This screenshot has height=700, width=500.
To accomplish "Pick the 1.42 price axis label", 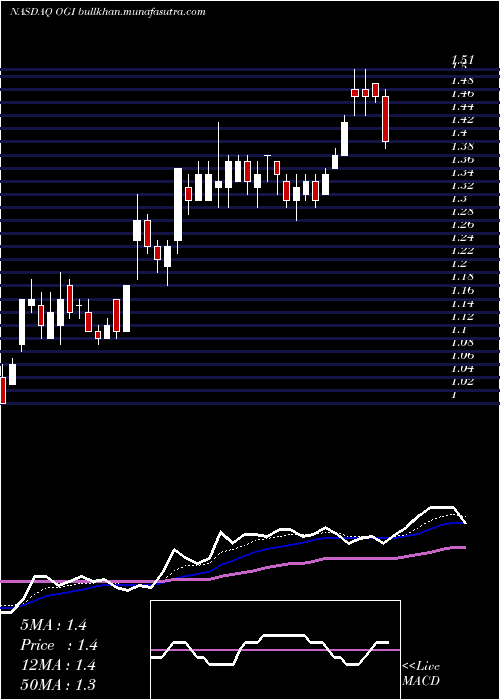I will [462, 120].
